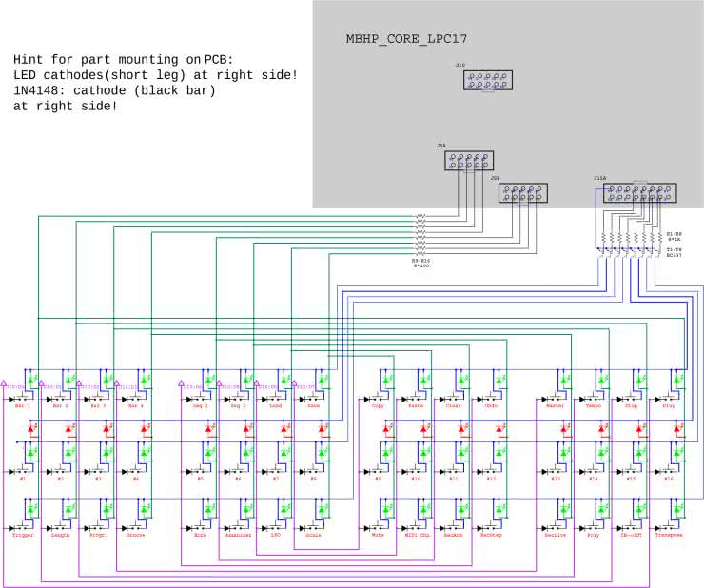Select the green LED above Bar 1
This screenshot has width=704, height=588.
30,380
